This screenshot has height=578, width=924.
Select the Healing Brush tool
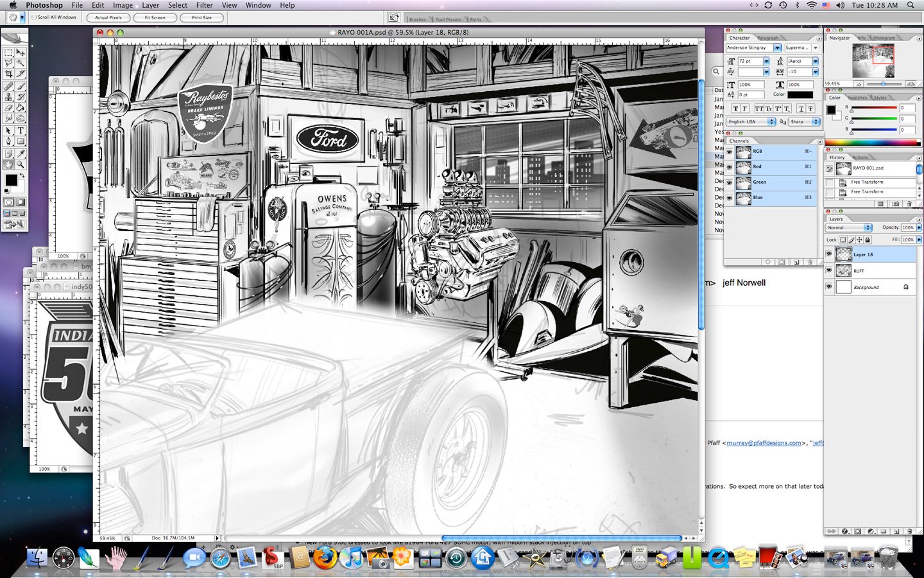tap(8, 87)
